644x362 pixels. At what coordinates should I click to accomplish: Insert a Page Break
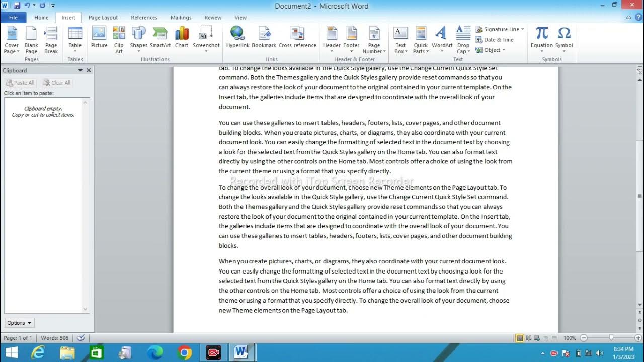click(x=51, y=40)
